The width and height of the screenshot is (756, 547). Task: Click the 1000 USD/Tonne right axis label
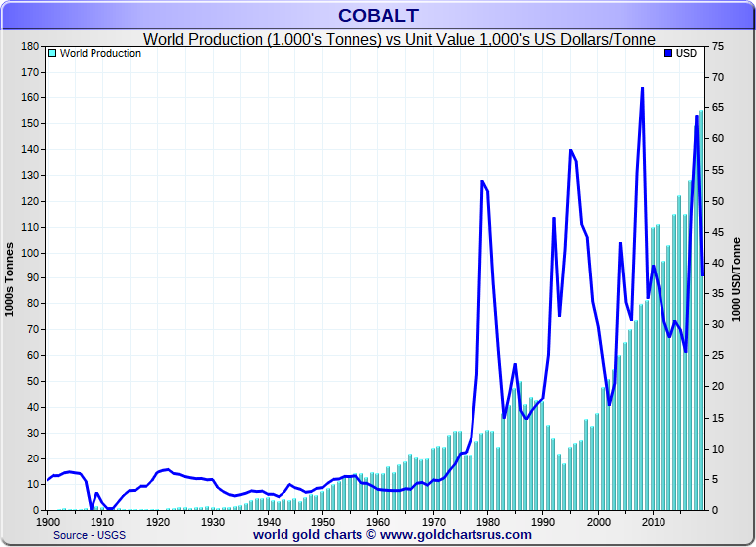[x=737, y=278]
